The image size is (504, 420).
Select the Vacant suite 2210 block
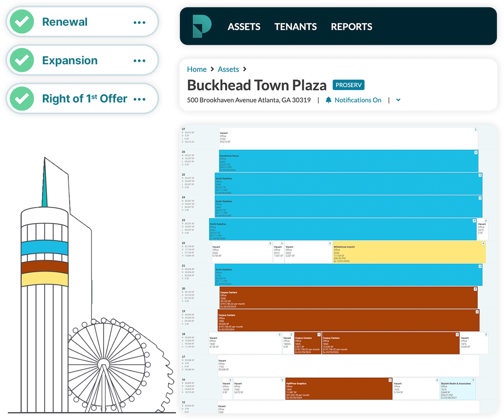coord(278,252)
